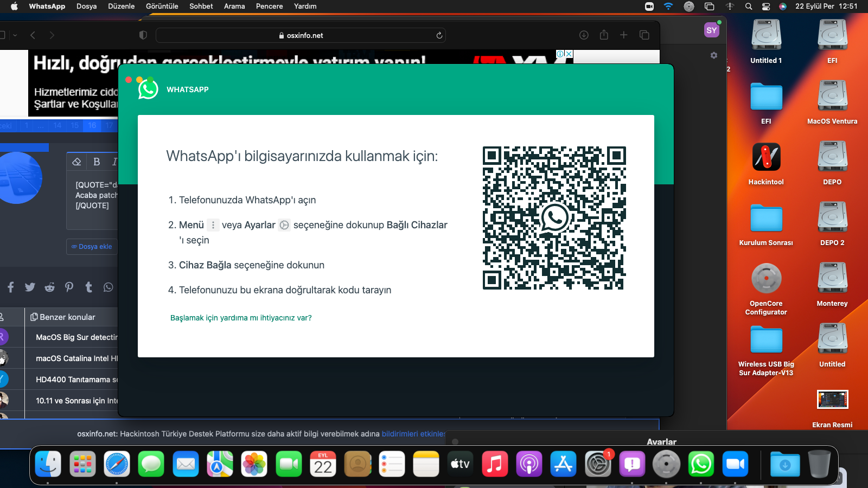Viewport: 868px width, 488px height.
Task: Open the Hackintool app on the desktop
Action: pos(766,157)
